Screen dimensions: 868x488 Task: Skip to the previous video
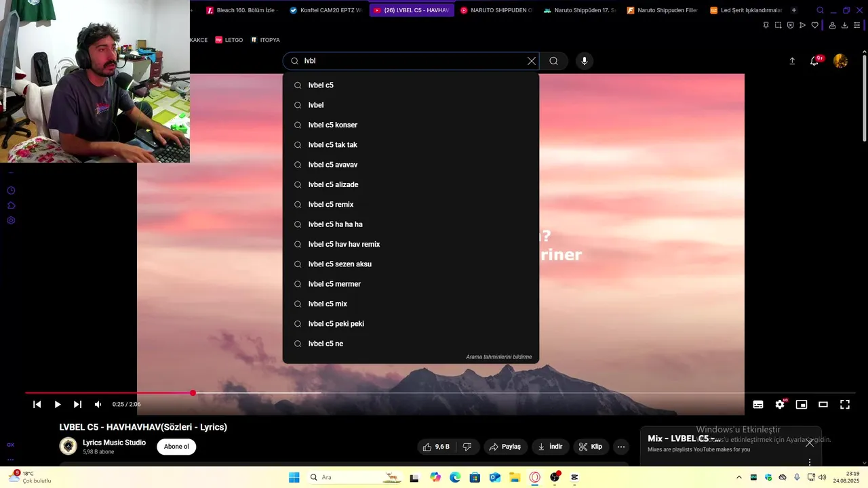37,405
